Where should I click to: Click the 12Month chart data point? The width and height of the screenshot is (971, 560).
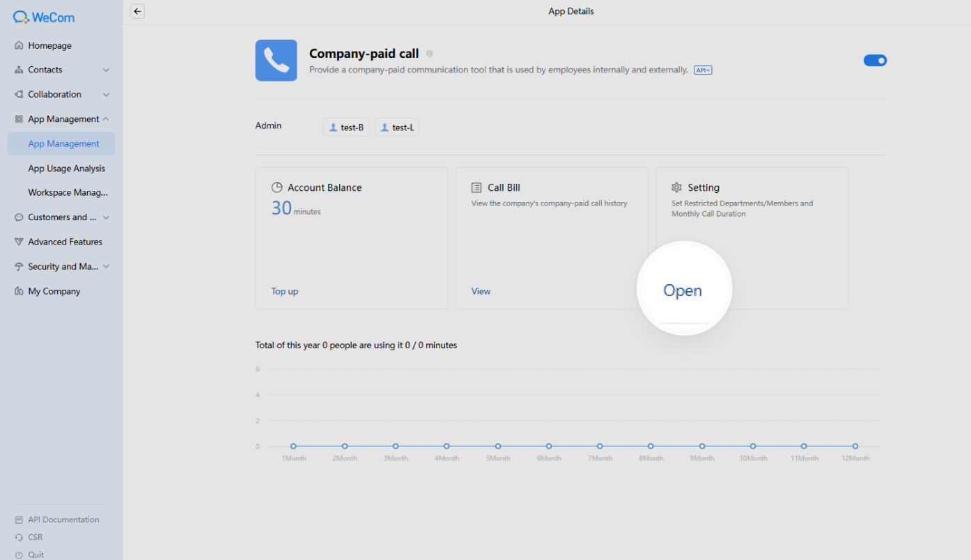pyautogui.click(x=855, y=446)
